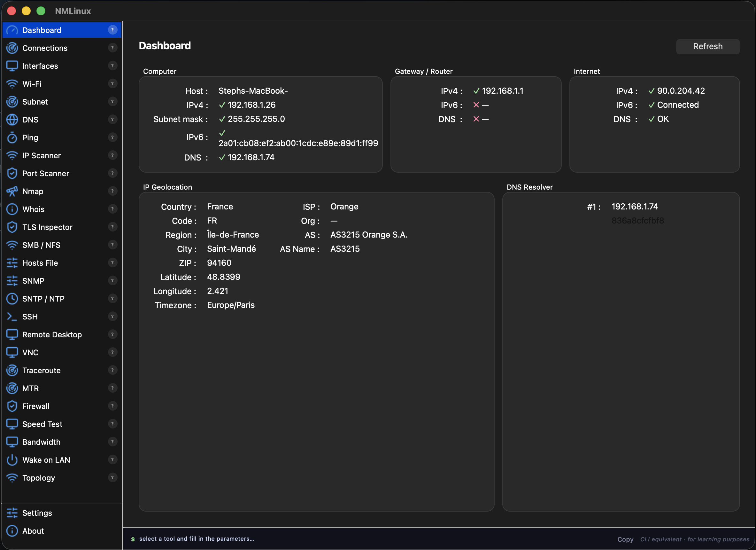This screenshot has height=550, width=756.
Task: Click the SNTP / NTP clock icon
Action: [12, 299]
